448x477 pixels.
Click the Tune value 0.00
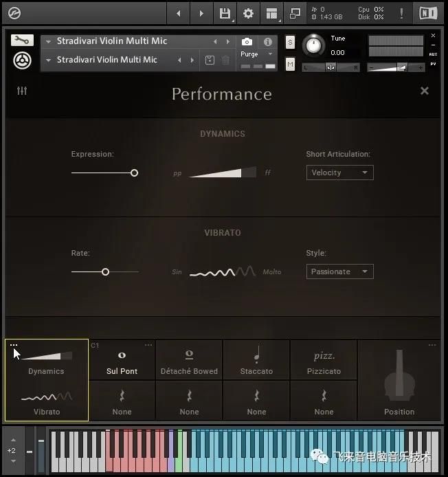click(337, 53)
